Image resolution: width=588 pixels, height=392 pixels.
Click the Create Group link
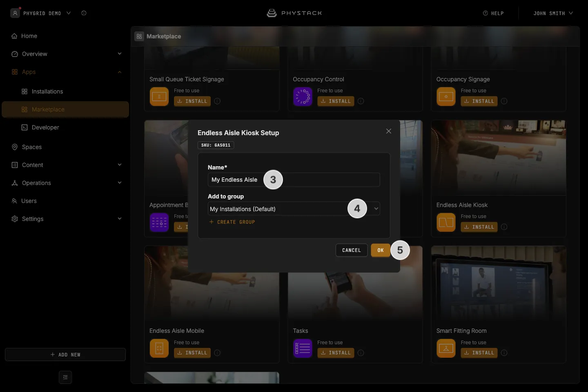pyautogui.click(x=232, y=222)
